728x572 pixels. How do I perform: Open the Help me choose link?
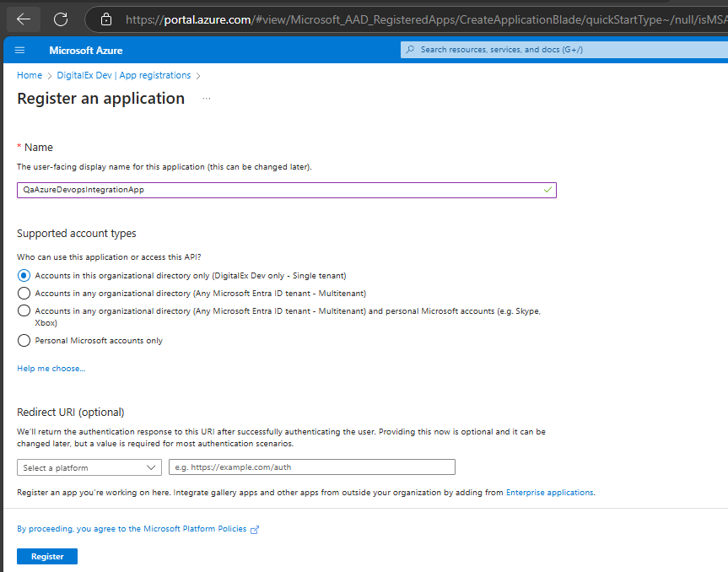51,369
